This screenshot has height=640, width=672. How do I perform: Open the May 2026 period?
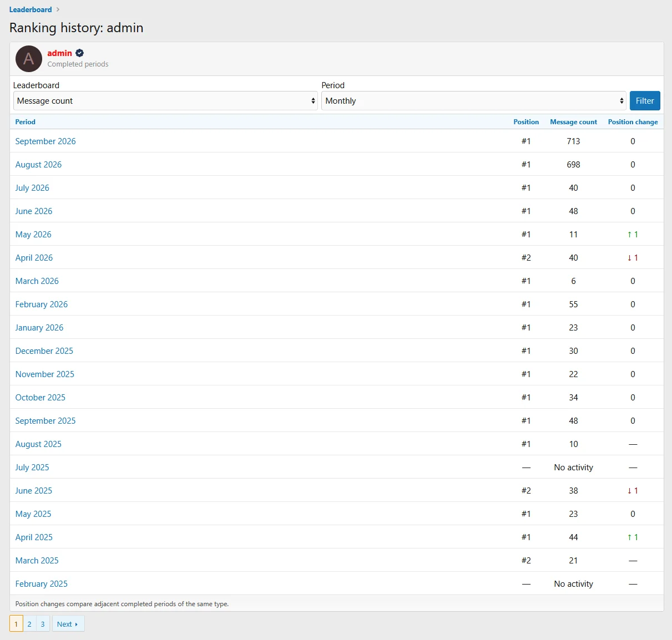(33, 235)
